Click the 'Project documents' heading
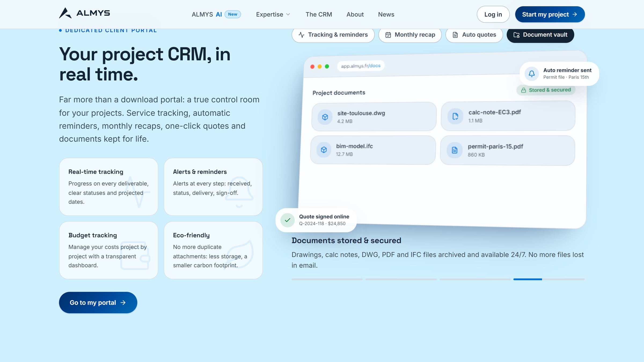Image resolution: width=644 pixels, height=362 pixels. tap(339, 93)
